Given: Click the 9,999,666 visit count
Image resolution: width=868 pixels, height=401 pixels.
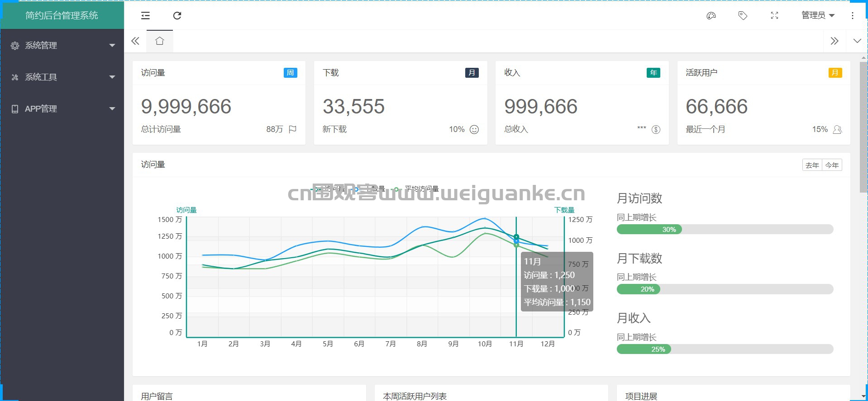Looking at the screenshot, I should tap(186, 107).
